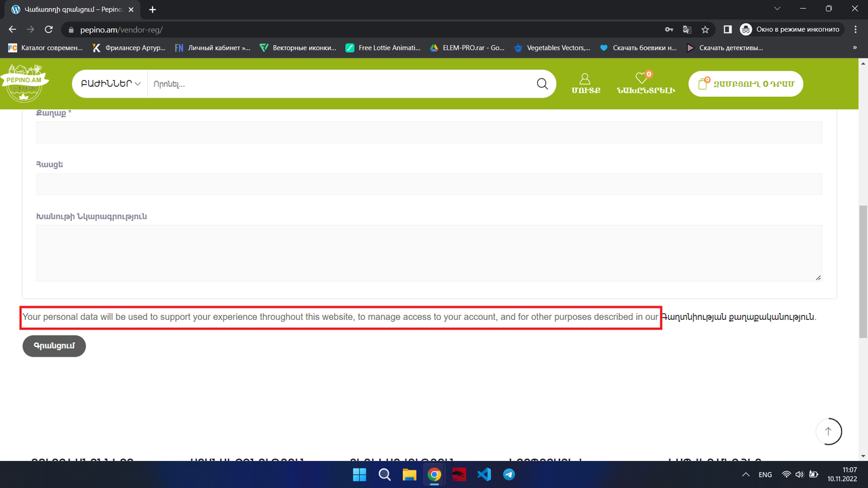Open the Գաղտնիության քաղաքականություն privacy link
The image size is (868, 488).
(x=737, y=317)
